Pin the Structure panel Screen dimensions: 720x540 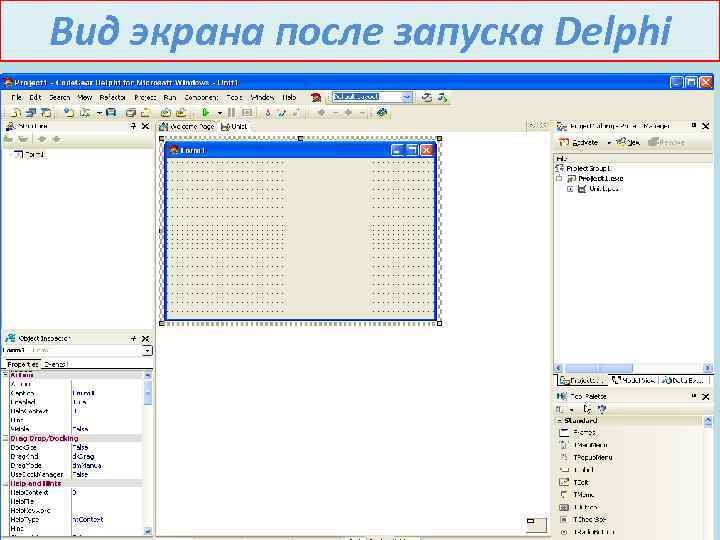click(133, 126)
